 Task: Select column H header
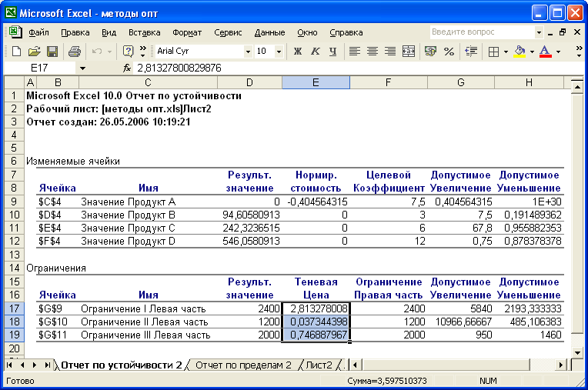(529, 82)
